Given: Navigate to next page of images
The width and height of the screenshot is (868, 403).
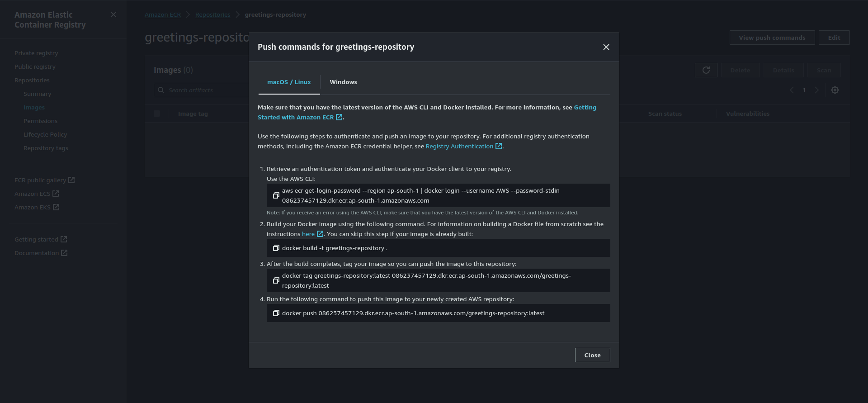Looking at the screenshot, I should point(817,90).
